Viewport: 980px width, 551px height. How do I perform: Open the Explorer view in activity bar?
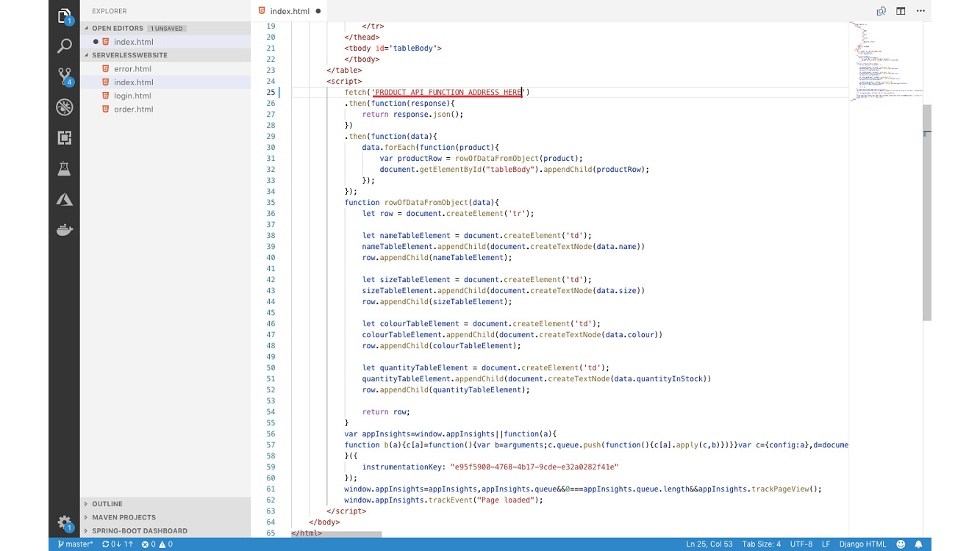click(64, 15)
